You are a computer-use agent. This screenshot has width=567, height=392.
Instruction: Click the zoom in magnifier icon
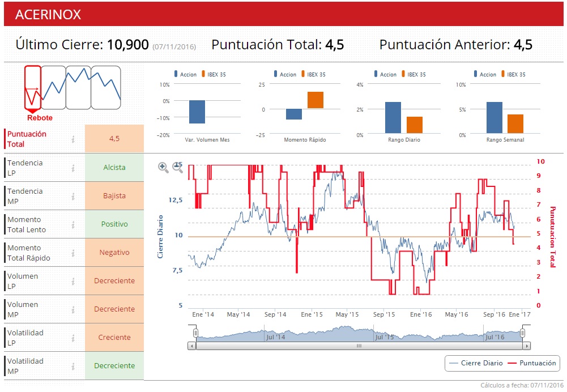click(163, 168)
